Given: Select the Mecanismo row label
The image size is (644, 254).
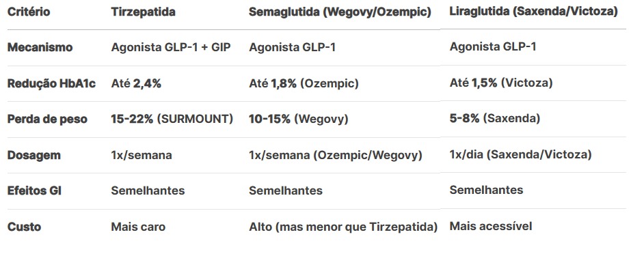Looking at the screenshot, I should [40, 48].
